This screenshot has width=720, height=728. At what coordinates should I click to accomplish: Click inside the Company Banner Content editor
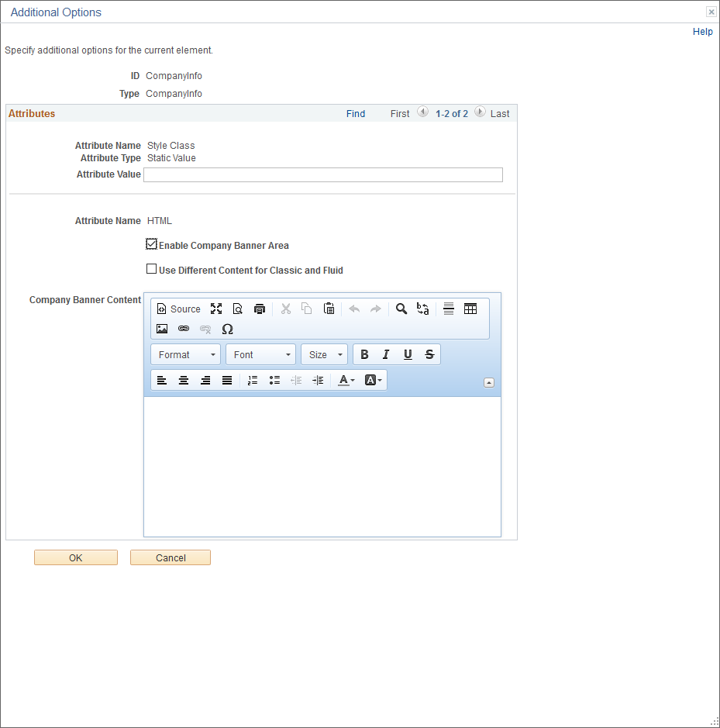[x=322, y=467]
